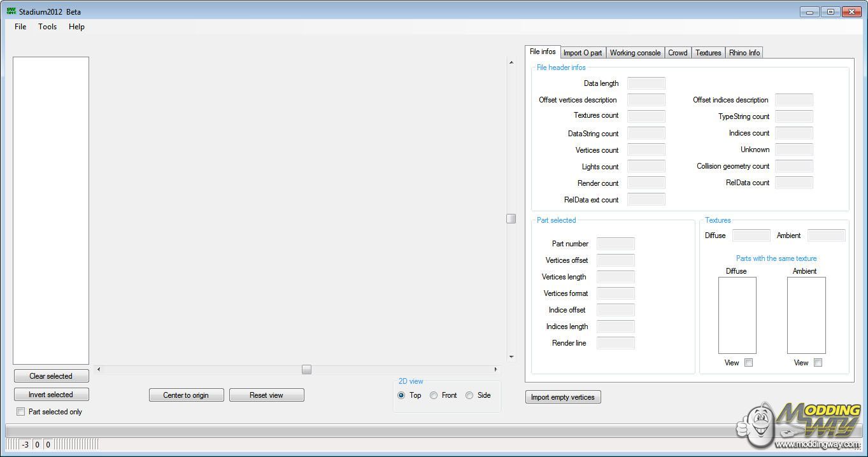Click the vertical view slider handle

click(x=511, y=218)
